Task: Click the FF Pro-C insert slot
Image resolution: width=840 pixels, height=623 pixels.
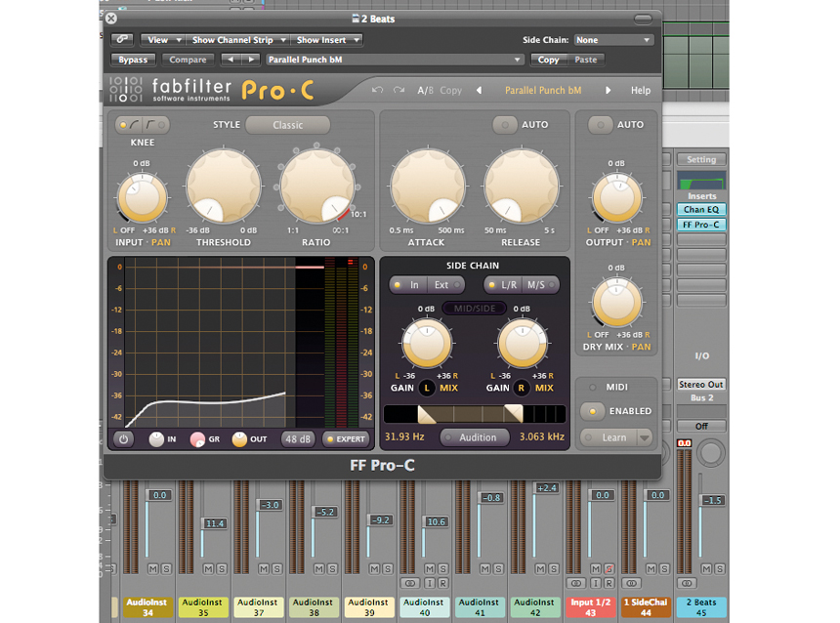Action: pos(701,225)
